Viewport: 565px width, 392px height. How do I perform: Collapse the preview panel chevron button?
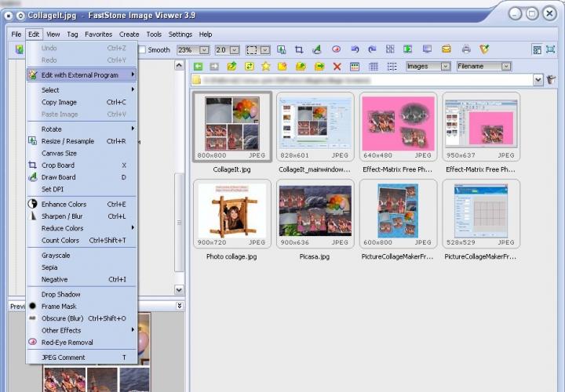pos(179,306)
